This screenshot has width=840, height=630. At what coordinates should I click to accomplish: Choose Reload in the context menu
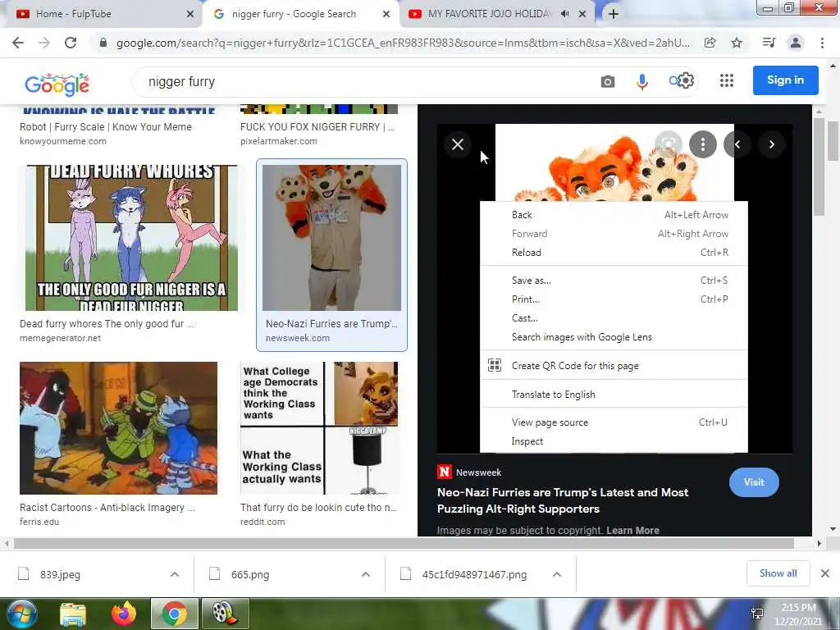[614, 253]
